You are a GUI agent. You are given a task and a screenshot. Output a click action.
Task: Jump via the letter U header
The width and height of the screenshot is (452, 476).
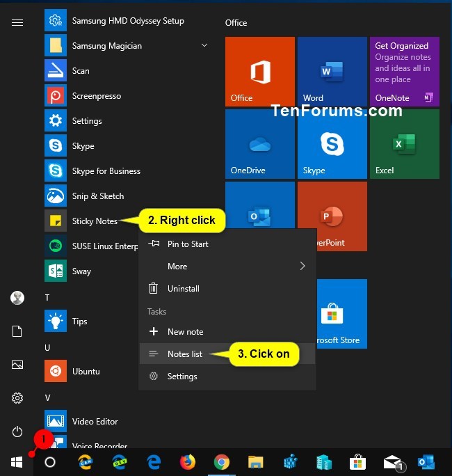[x=47, y=347]
